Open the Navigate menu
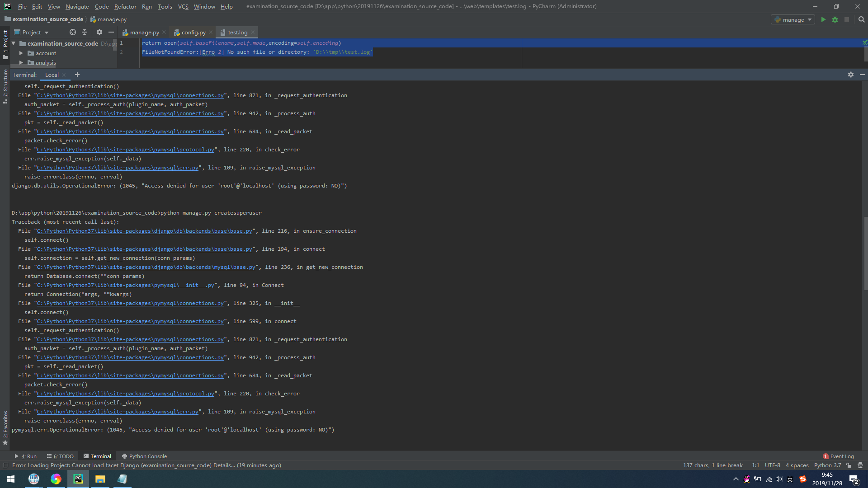This screenshot has width=868, height=488. tap(77, 6)
